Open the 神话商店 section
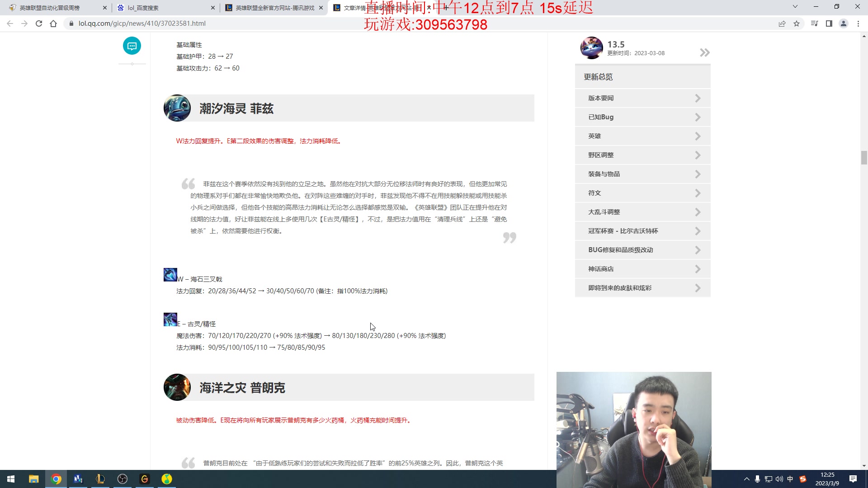 tap(642, 268)
